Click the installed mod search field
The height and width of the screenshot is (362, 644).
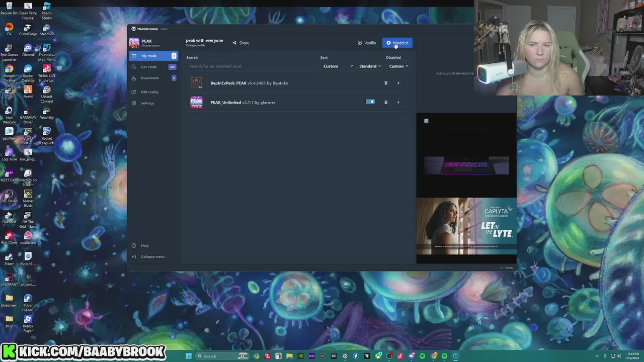point(251,66)
